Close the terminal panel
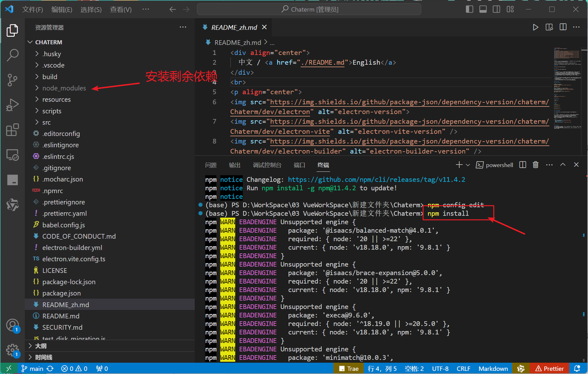The height and width of the screenshot is (374, 588). 577,165
